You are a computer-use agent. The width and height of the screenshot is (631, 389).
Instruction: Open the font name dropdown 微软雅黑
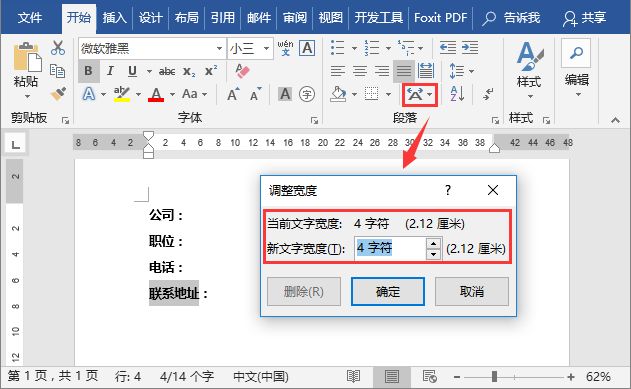(x=219, y=48)
